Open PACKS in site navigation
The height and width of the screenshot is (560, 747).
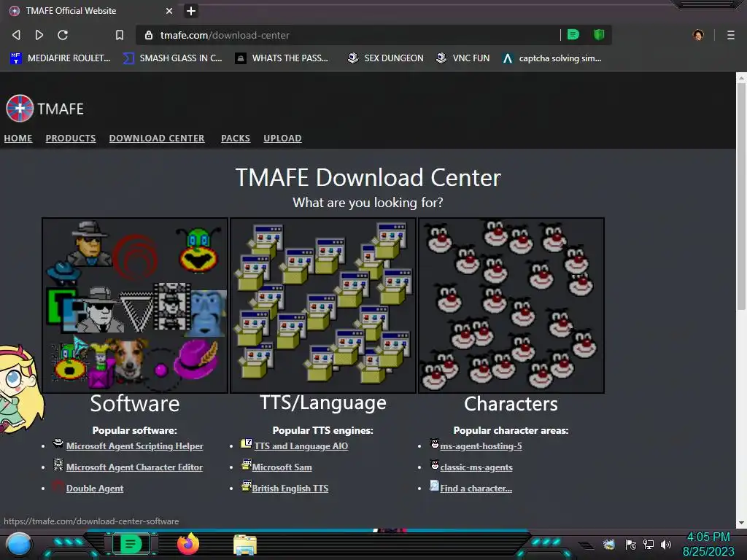point(236,138)
